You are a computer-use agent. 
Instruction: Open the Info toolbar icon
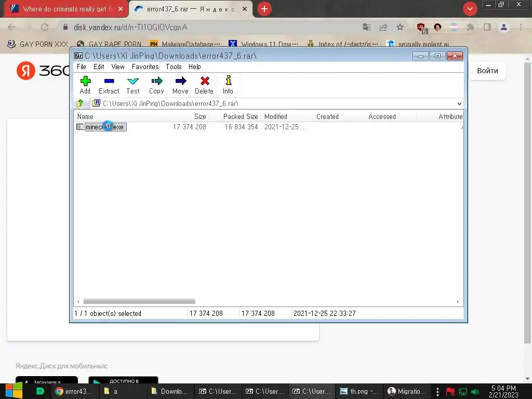coord(228,85)
